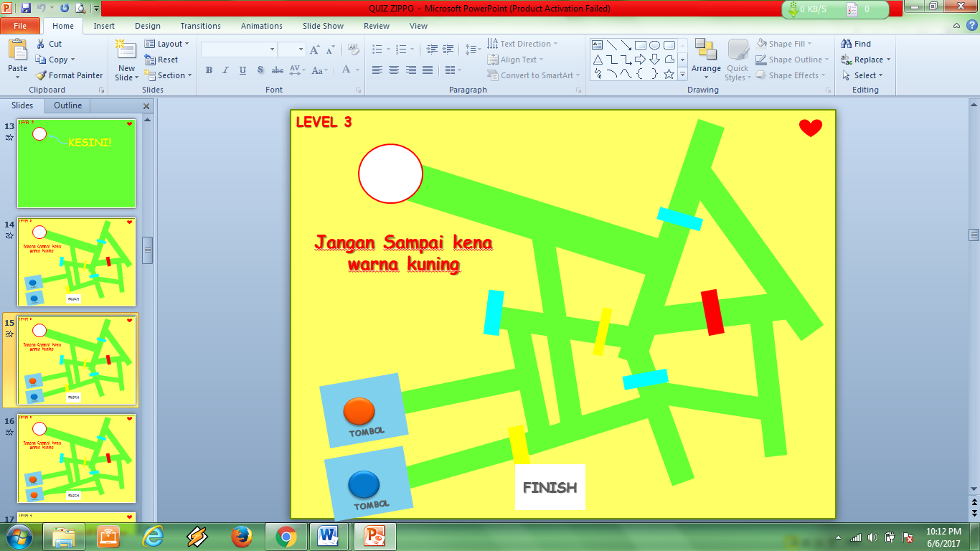Click the Copy button
The width and height of the screenshot is (980, 551).
pyautogui.click(x=55, y=60)
